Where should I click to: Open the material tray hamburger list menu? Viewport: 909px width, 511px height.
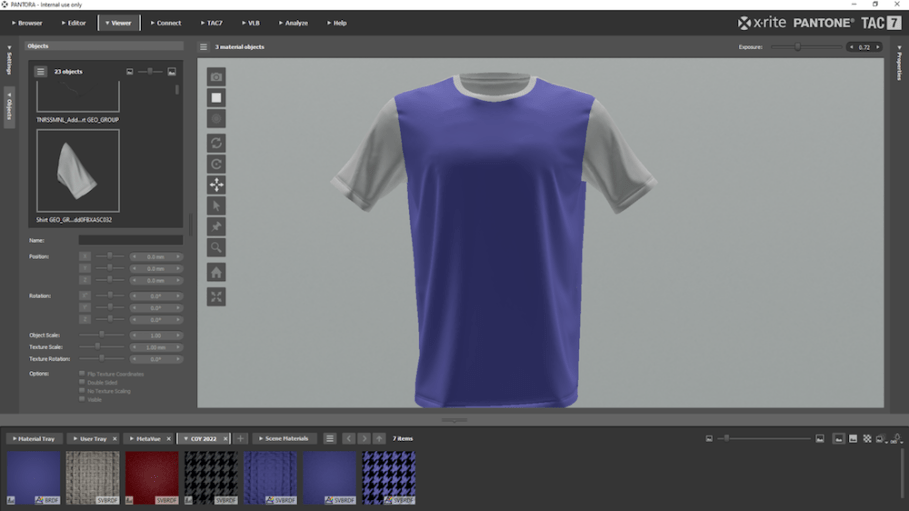click(329, 438)
